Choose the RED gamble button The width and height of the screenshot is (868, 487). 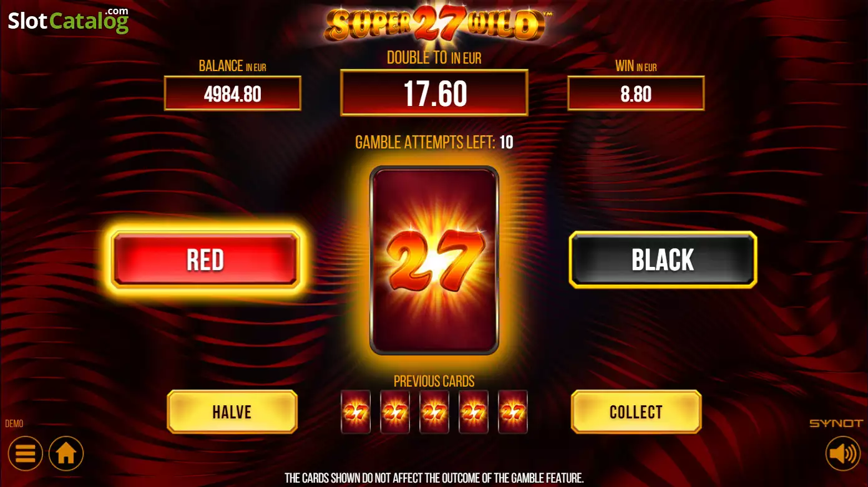205,259
